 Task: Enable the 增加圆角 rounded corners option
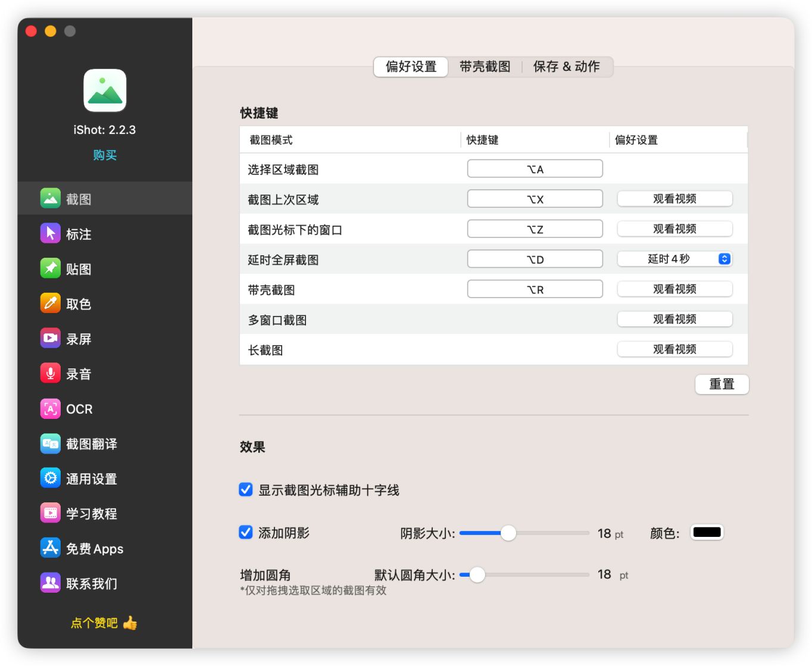click(264, 574)
